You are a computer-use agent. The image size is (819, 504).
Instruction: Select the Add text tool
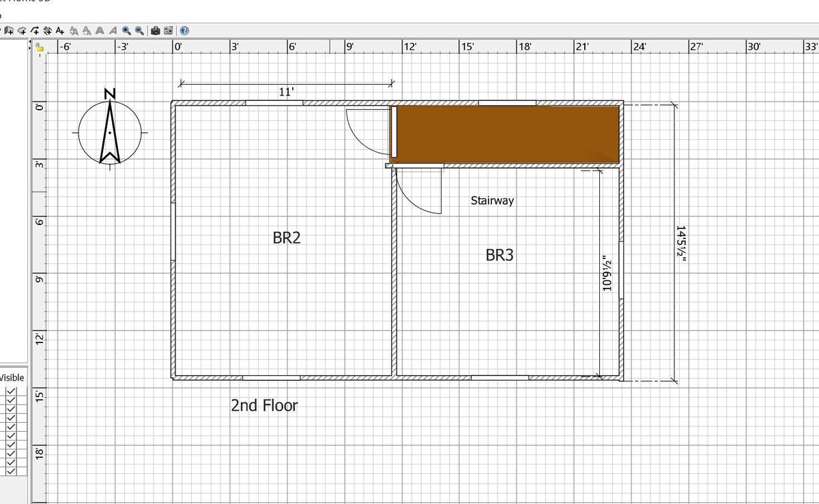tap(60, 31)
